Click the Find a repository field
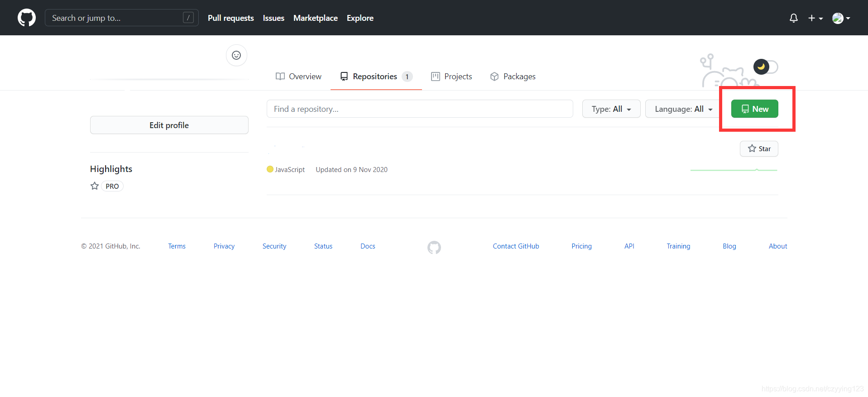The image size is (868, 397). tap(420, 109)
